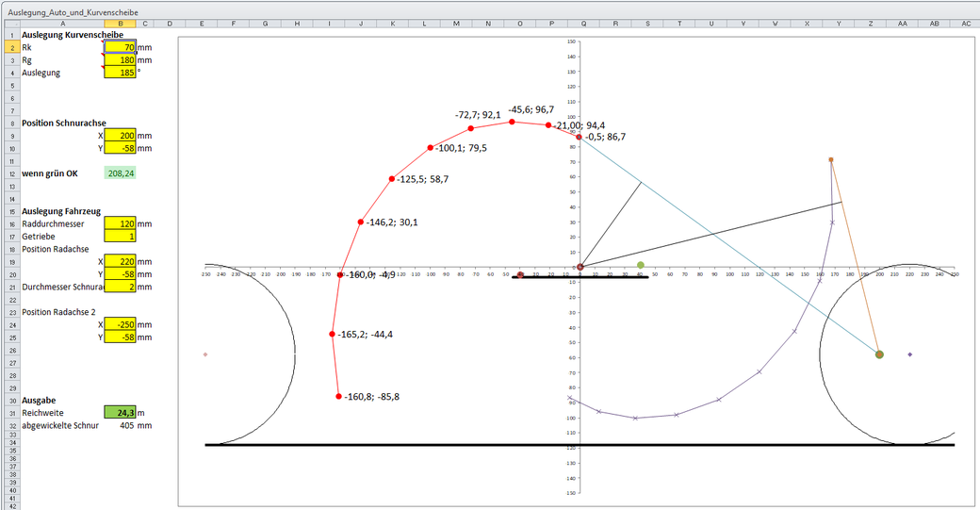Select the green cell showing 208,24
The image size is (980, 510).
[120, 173]
